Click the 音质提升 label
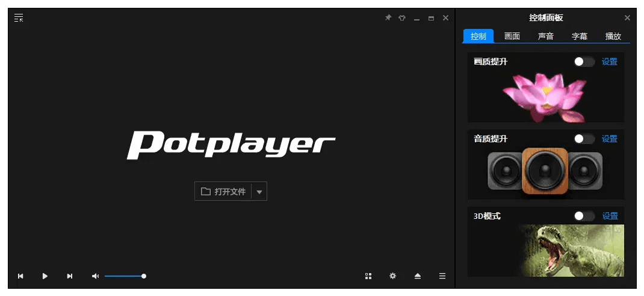This screenshot has width=644, height=296. click(x=491, y=139)
